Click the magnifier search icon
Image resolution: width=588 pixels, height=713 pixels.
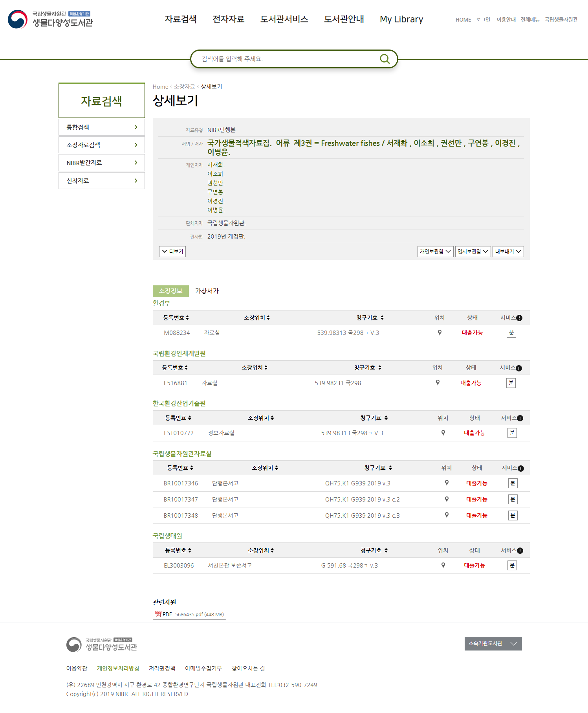click(385, 59)
